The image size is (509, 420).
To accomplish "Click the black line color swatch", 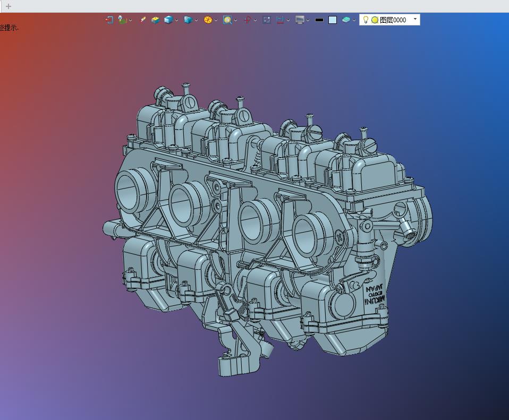I will (x=319, y=20).
